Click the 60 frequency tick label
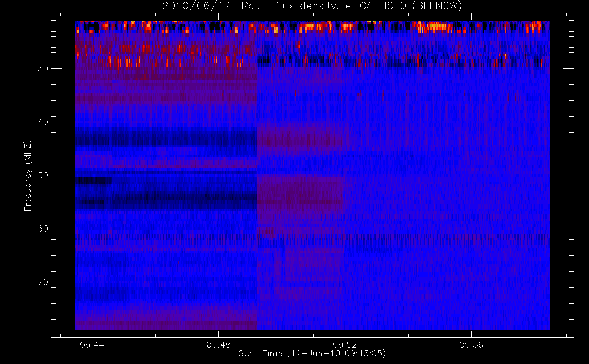The height and width of the screenshot is (364, 589). 43,229
